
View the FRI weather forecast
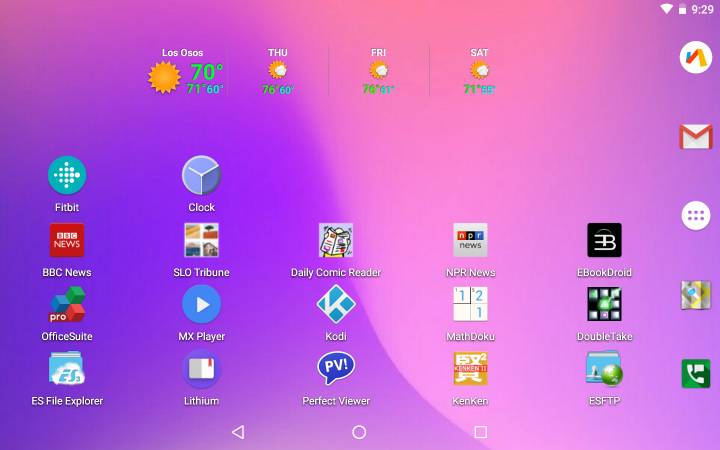[378, 71]
